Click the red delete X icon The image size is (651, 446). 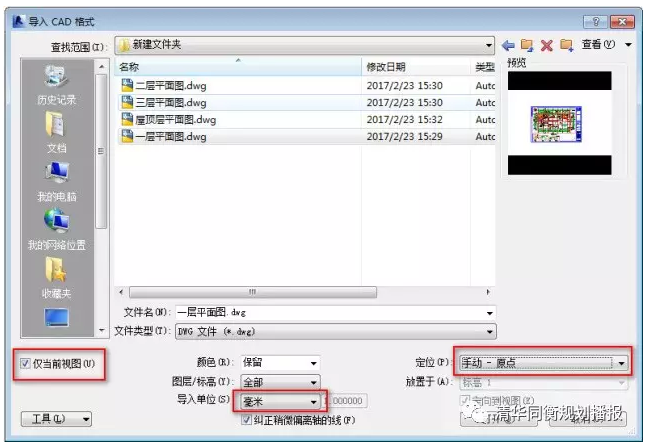546,45
